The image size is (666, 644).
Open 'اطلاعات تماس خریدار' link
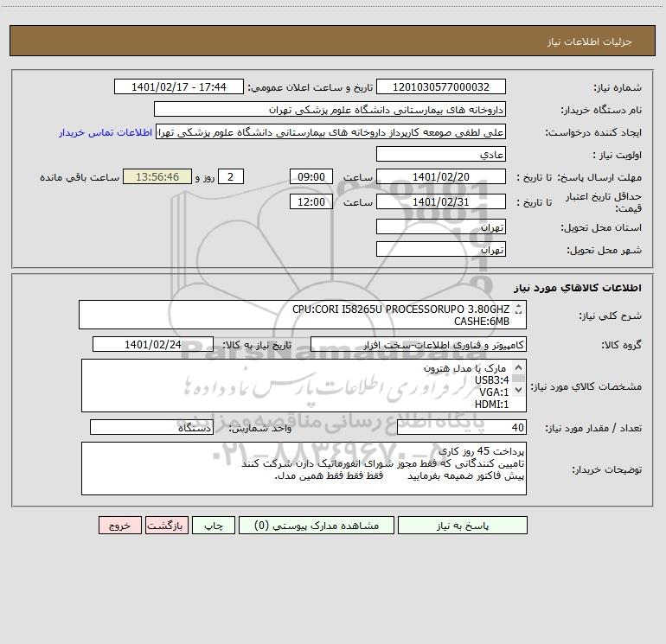[x=106, y=132]
